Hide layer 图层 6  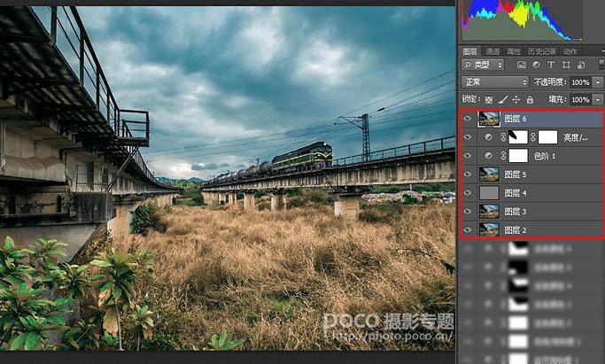click(x=468, y=119)
